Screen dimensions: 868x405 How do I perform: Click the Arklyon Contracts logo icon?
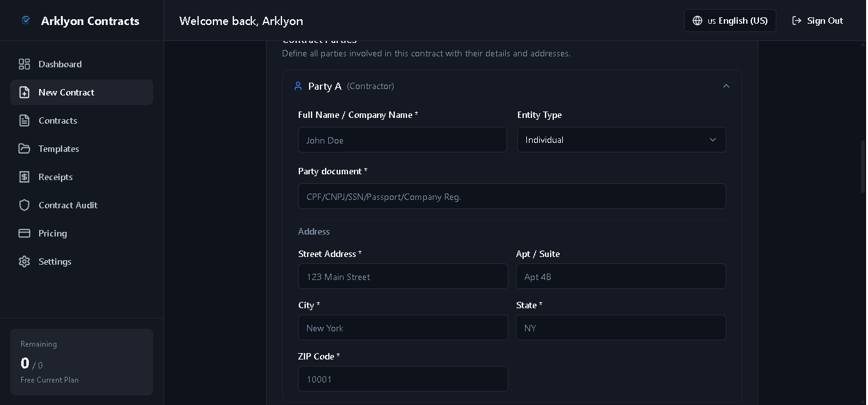pyautogui.click(x=26, y=21)
